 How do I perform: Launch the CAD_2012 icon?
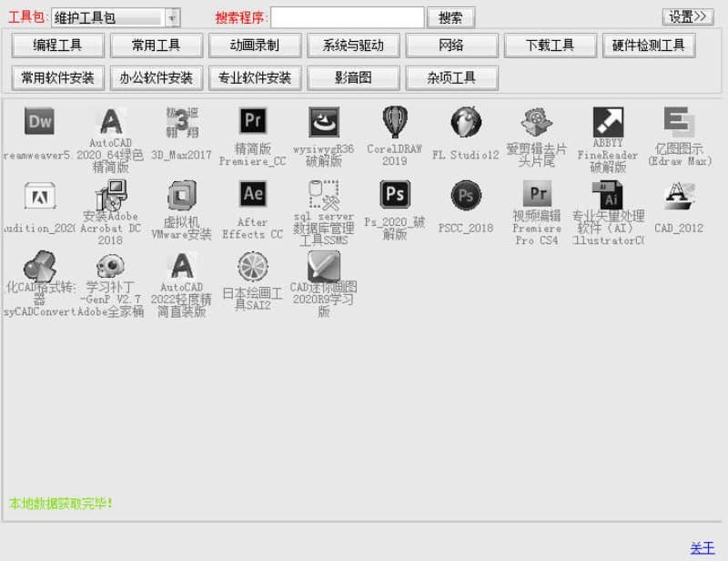pos(679,196)
